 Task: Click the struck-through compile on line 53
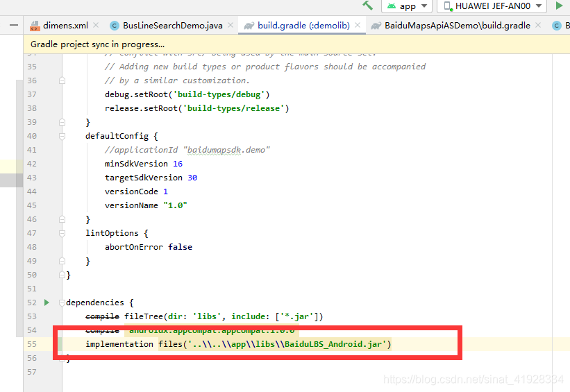102,316
